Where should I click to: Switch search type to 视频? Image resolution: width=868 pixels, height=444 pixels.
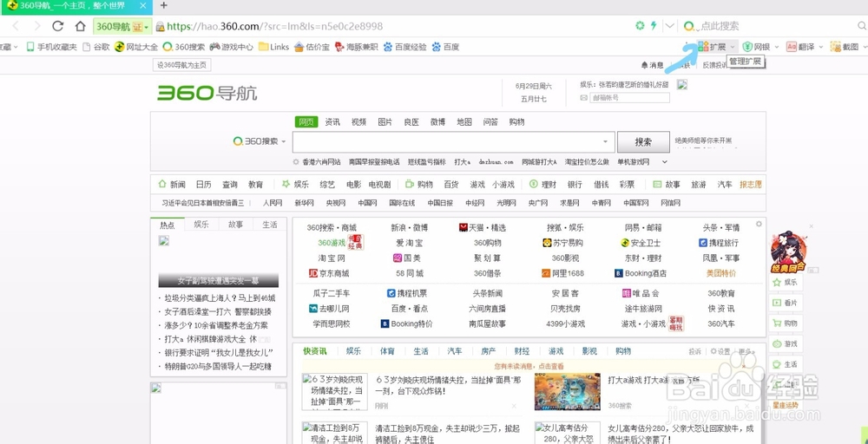pos(358,122)
